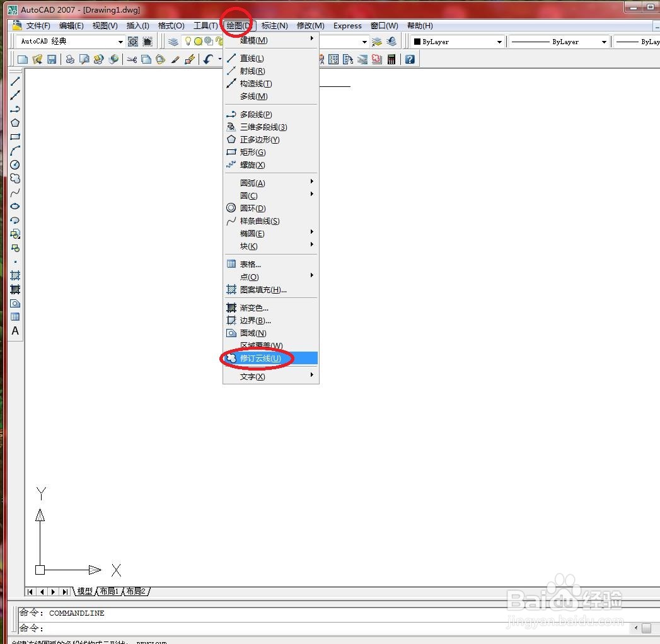Expand the 块(K) submenu
The height and width of the screenshot is (644, 660).
[x=270, y=246]
